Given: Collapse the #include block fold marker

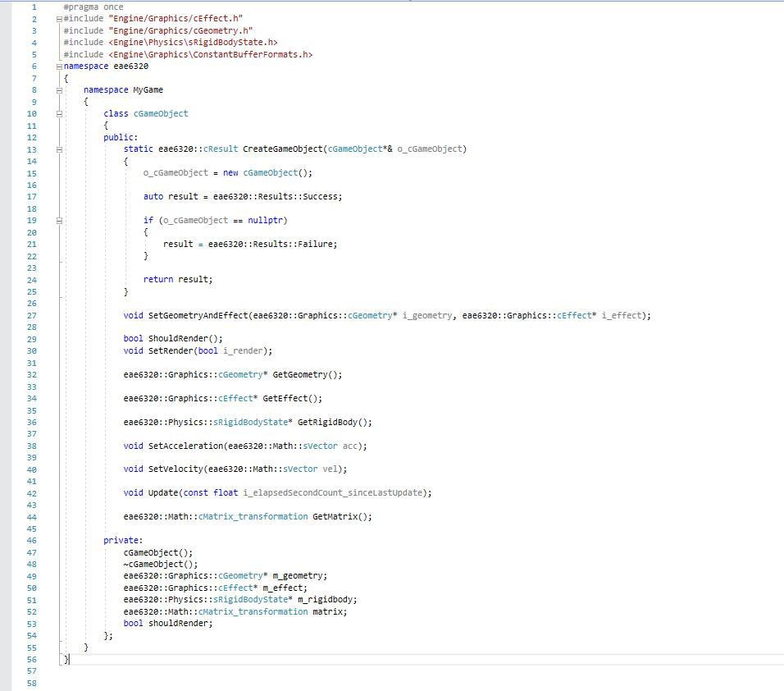Looking at the screenshot, I should 59,19.
